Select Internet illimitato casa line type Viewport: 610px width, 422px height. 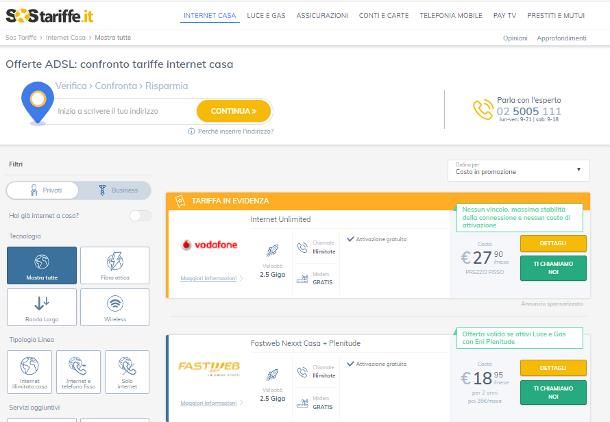(x=30, y=372)
